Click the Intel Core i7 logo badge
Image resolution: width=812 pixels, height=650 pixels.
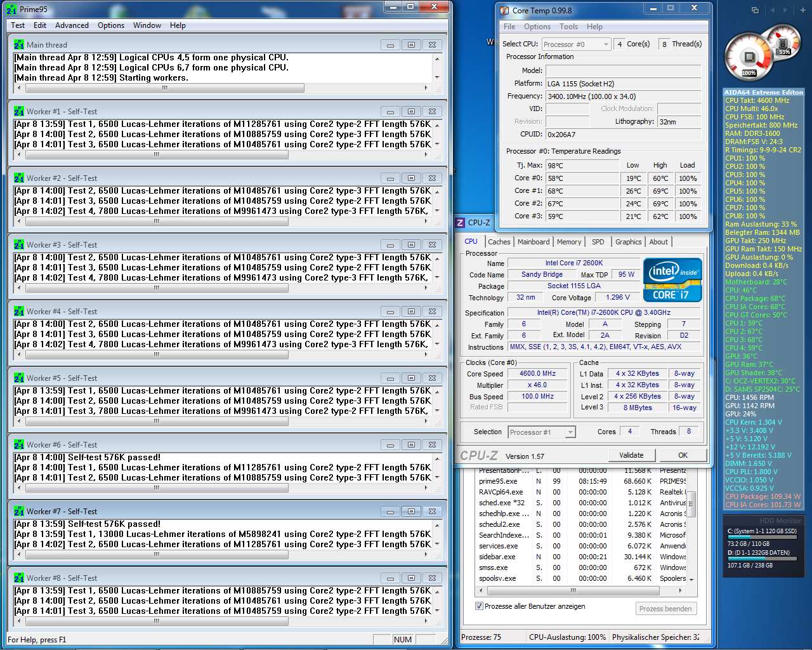pyautogui.click(x=672, y=279)
